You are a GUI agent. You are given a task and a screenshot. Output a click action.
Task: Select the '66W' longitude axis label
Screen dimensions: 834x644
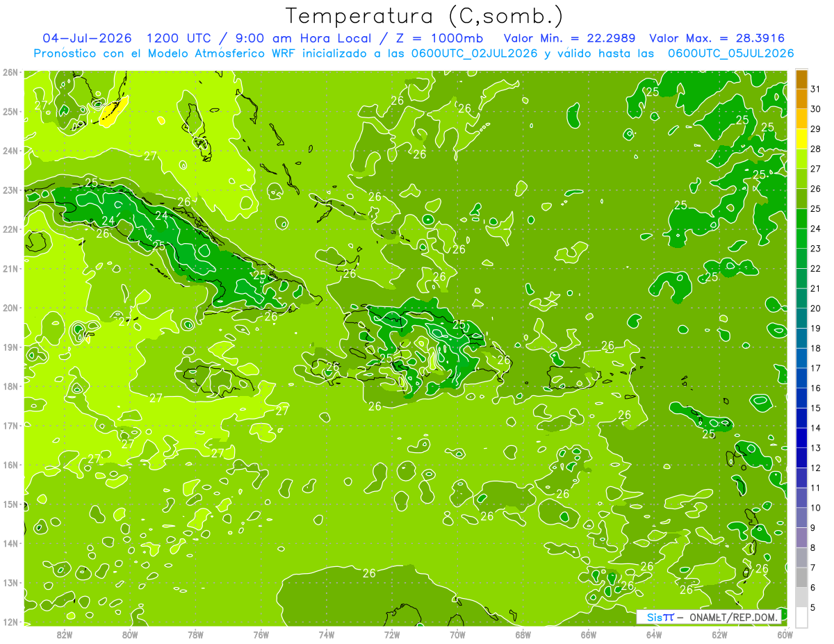(x=589, y=635)
